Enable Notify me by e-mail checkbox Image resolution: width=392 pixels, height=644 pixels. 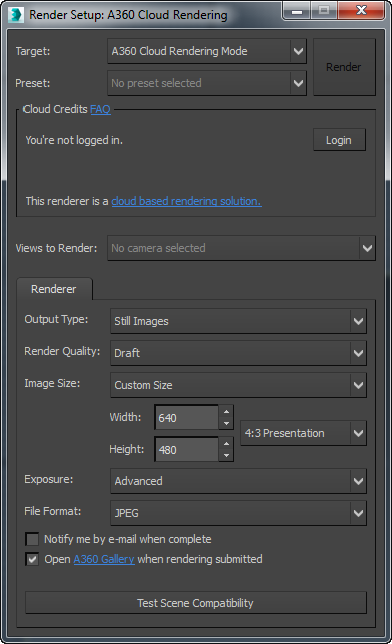click(x=32, y=539)
